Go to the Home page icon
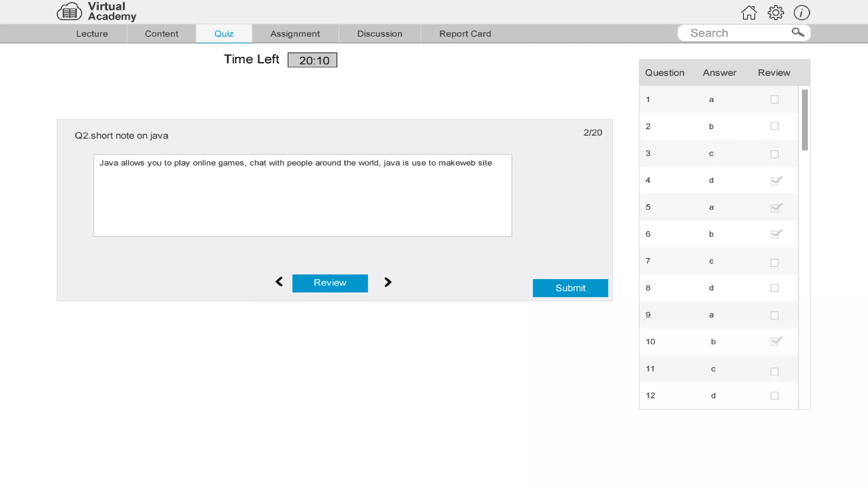This screenshot has width=868, height=488. [749, 13]
